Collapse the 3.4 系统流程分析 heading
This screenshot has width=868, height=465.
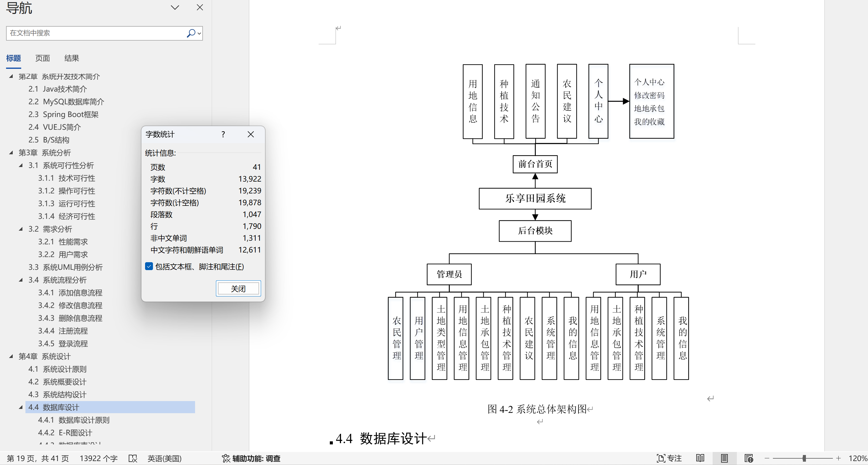21,280
